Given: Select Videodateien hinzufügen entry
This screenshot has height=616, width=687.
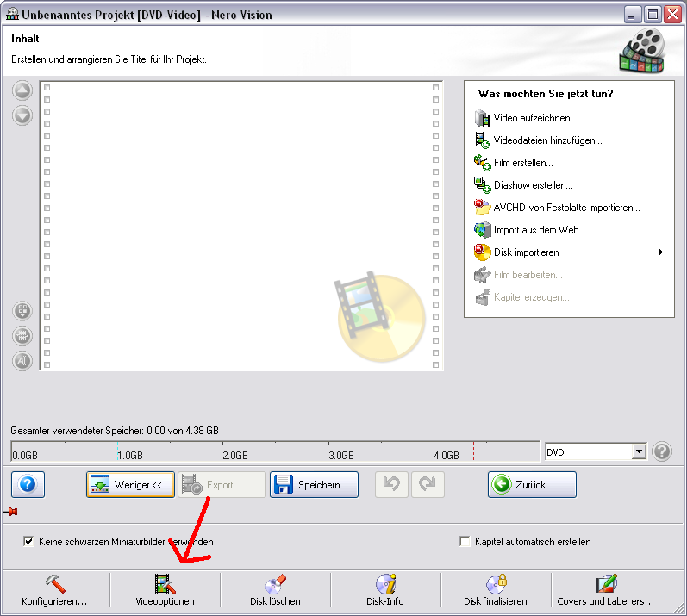Looking at the screenshot, I should [547, 140].
